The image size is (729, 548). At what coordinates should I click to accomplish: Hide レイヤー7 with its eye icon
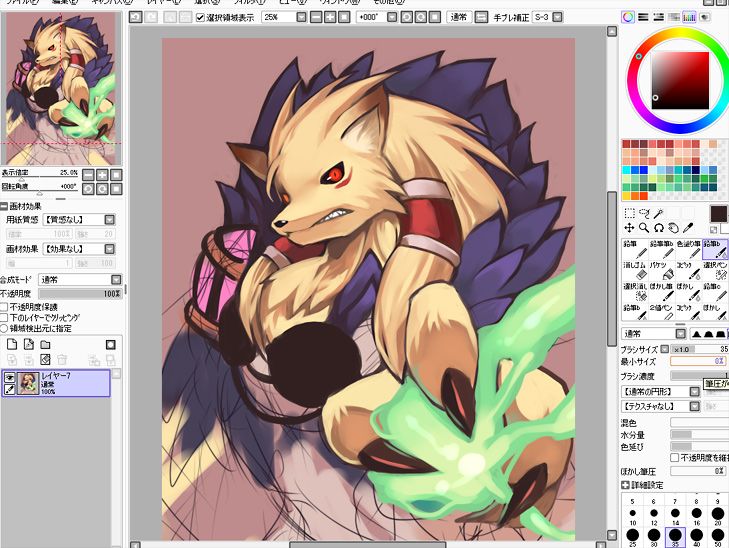click(9, 377)
